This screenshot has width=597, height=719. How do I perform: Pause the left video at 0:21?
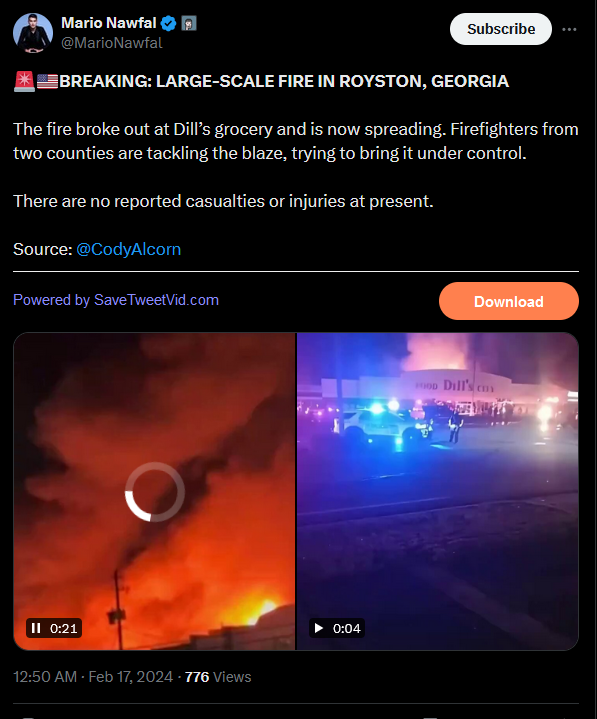[x=36, y=628]
